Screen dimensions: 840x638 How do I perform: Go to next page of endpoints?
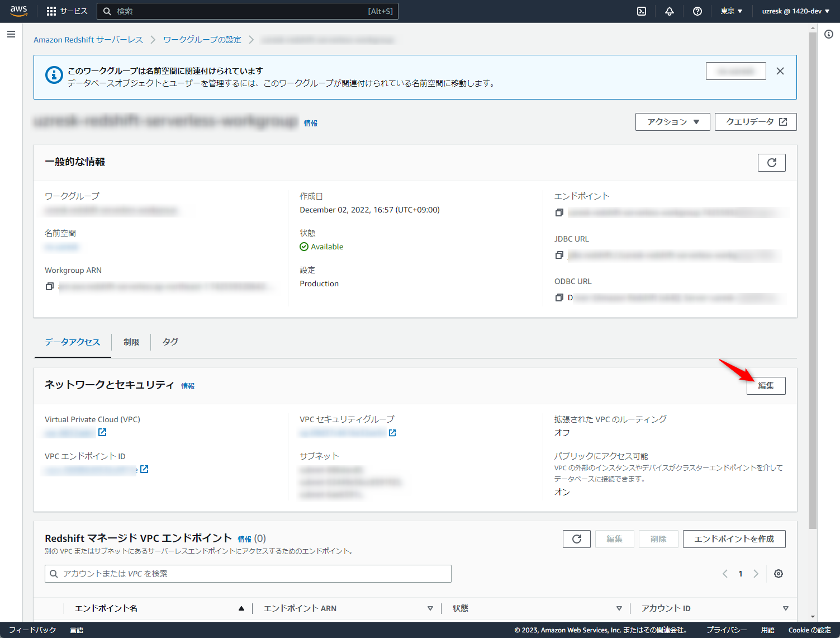756,574
